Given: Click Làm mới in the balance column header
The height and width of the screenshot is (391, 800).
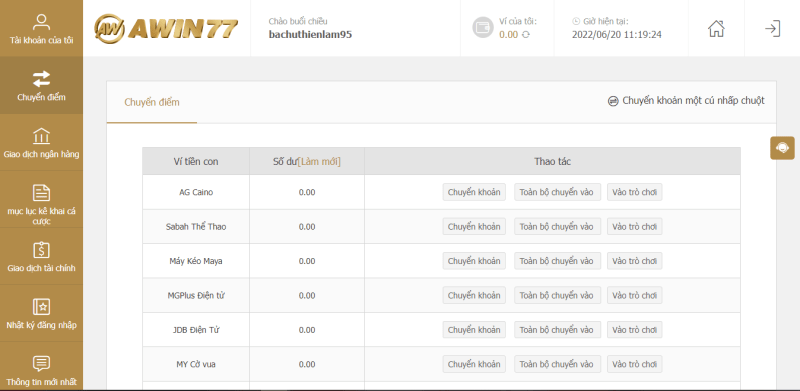Looking at the screenshot, I should click(319, 161).
